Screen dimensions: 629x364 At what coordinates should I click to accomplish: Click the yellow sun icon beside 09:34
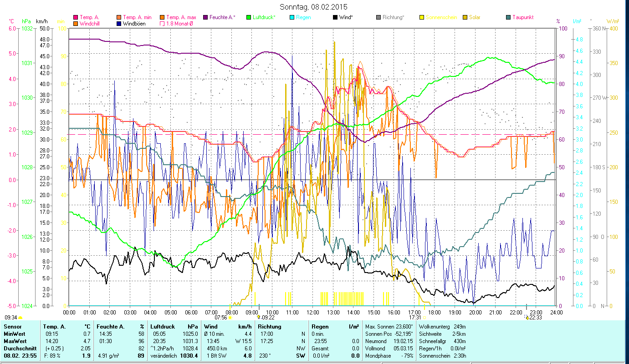(20, 318)
